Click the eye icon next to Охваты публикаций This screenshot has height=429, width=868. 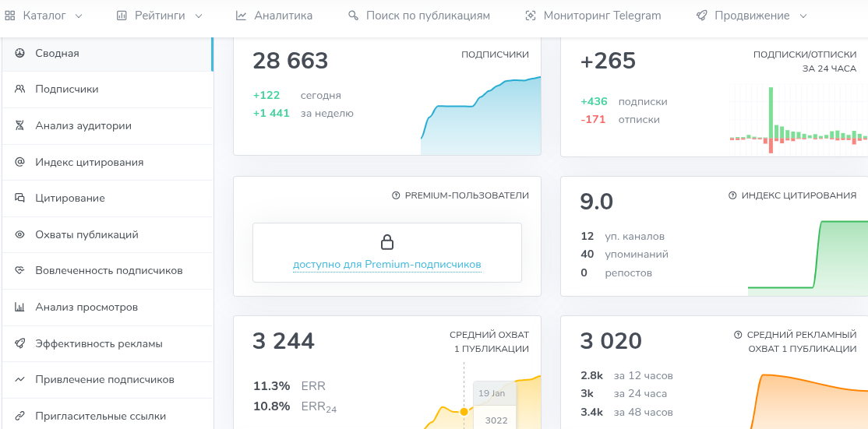point(20,234)
